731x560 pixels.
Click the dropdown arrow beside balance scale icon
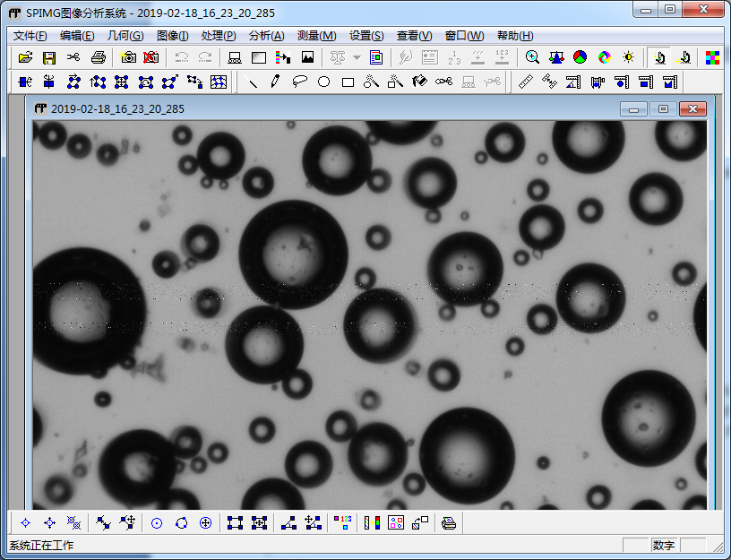click(x=357, y=57)
